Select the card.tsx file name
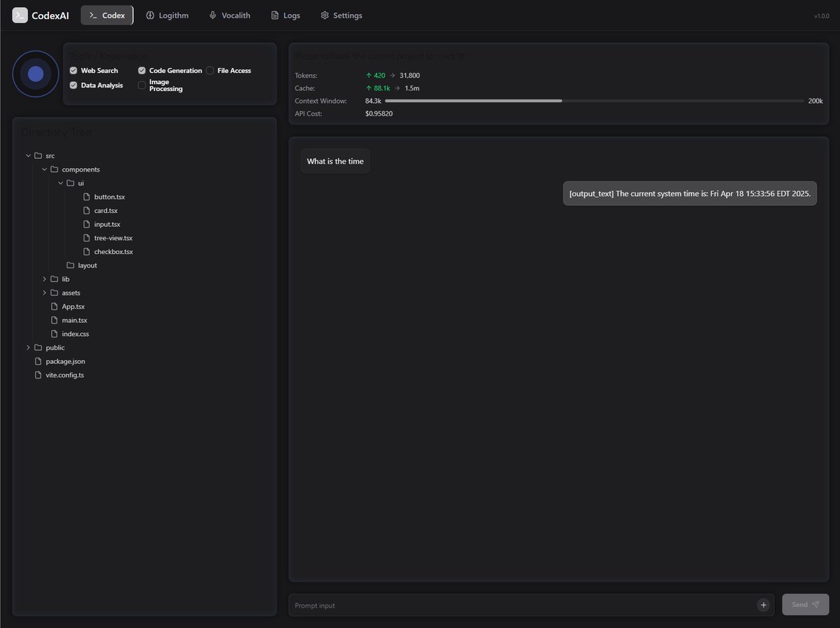The width and height of the screenshot is (840, 628). (x=106, y=211)
